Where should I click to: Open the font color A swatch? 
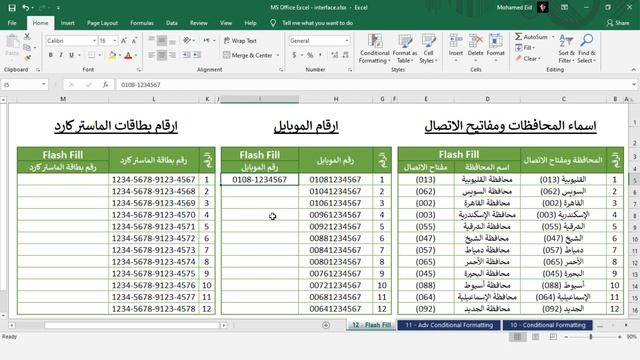point(128,55)
